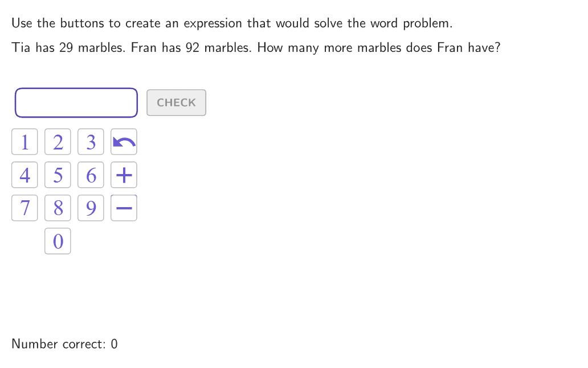588x368 pixels.
Task: Click the "Number correct: 0" score label
Action: click(x=64, y=344)
